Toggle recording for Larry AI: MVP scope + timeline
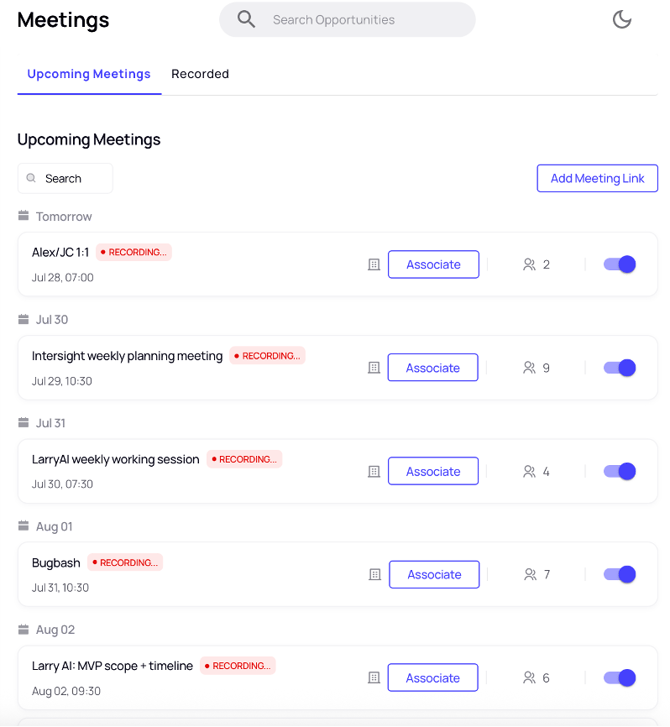670x727 pixels. pyautogui.click(x=619, y=678)
